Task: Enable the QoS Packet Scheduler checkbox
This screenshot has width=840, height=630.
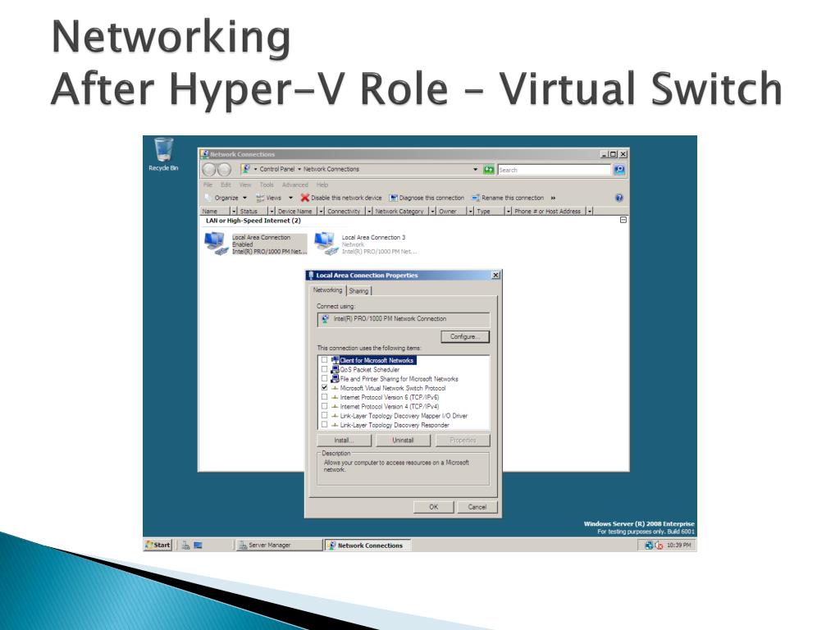Action: click(324, 369)
